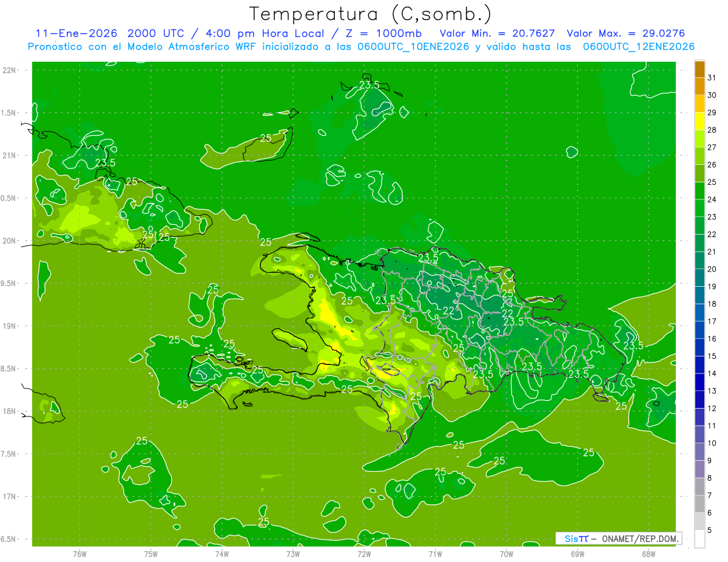Click the "74W" longitude axis label
The image size is (728, 562).
(222, 554)
